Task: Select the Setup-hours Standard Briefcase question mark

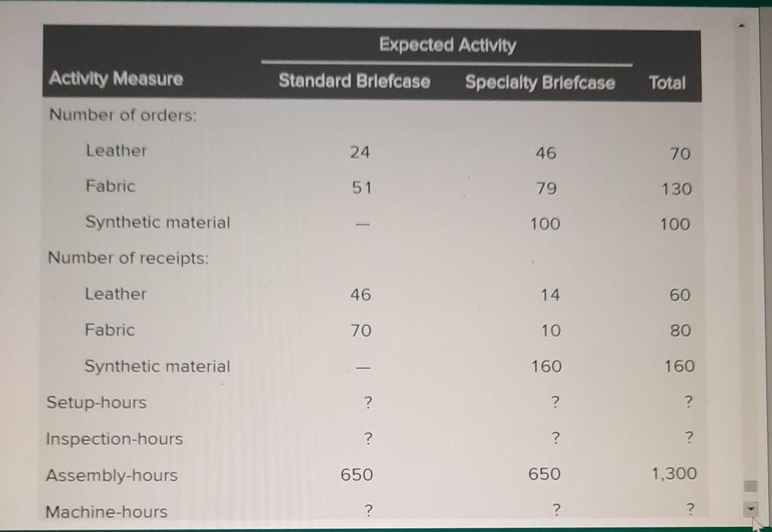Action: pos(369,402)
